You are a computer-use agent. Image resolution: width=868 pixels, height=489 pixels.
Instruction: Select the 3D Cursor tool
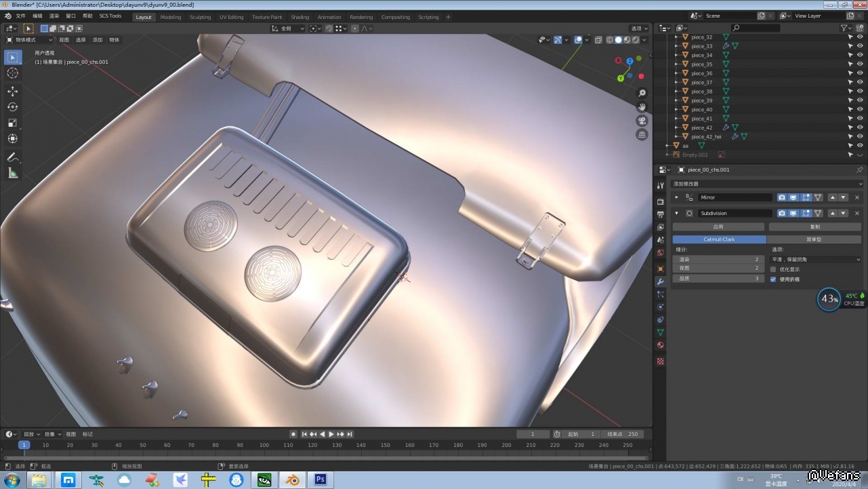[x=12, y=73]
